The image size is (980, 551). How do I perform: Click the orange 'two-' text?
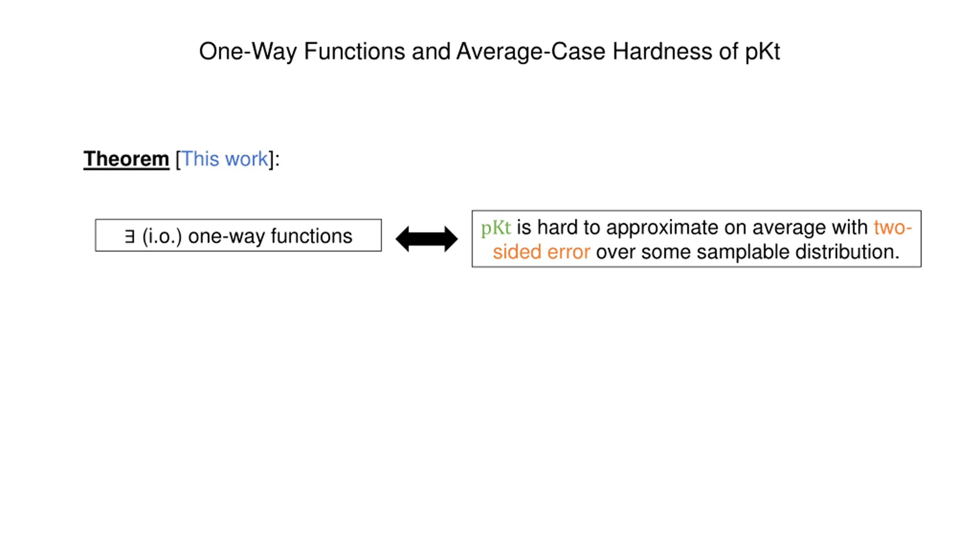pos(893,227)
